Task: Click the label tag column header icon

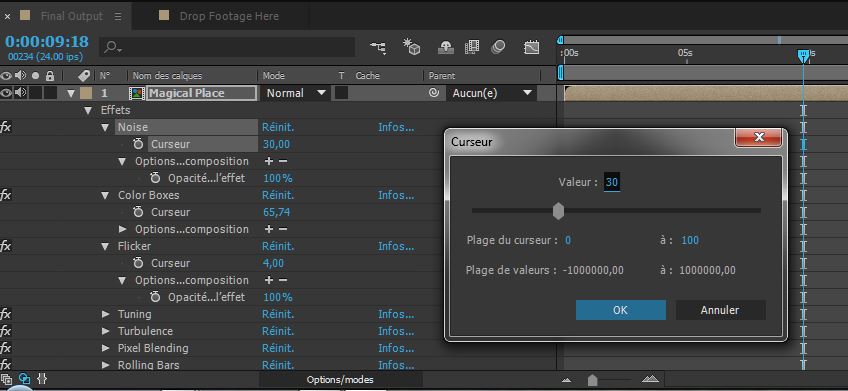Action: 84,76
